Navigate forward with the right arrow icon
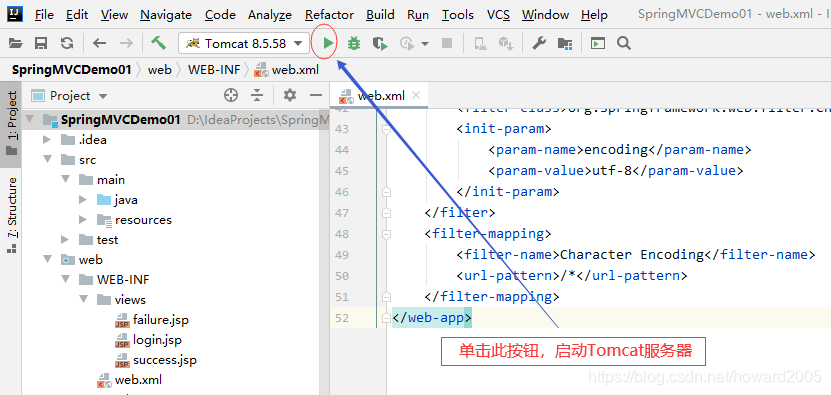 (x=126, y=43)
